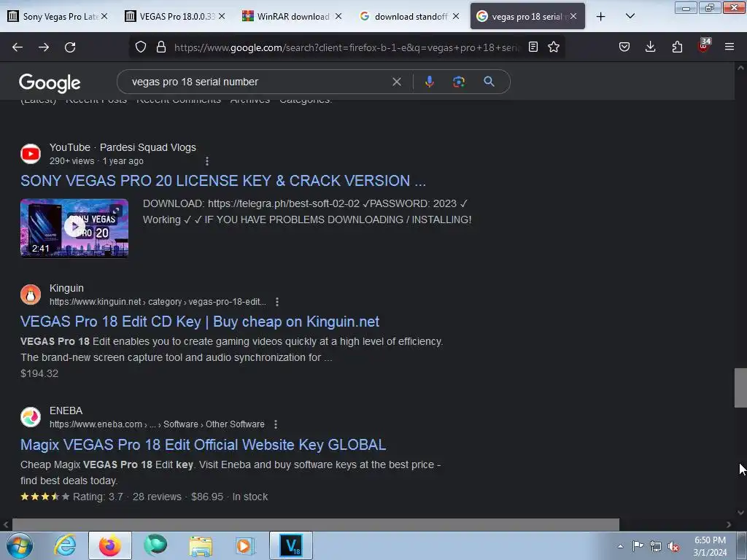The width and height of the screenshot is (747, 560).
Task: Open media player taskbar icon
Action: pos(245,545)
